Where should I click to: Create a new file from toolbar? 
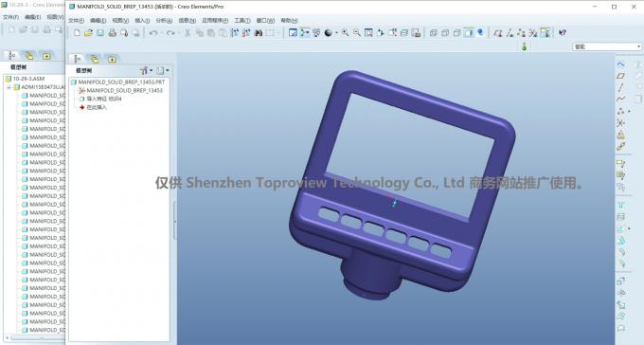click(77, 33)
